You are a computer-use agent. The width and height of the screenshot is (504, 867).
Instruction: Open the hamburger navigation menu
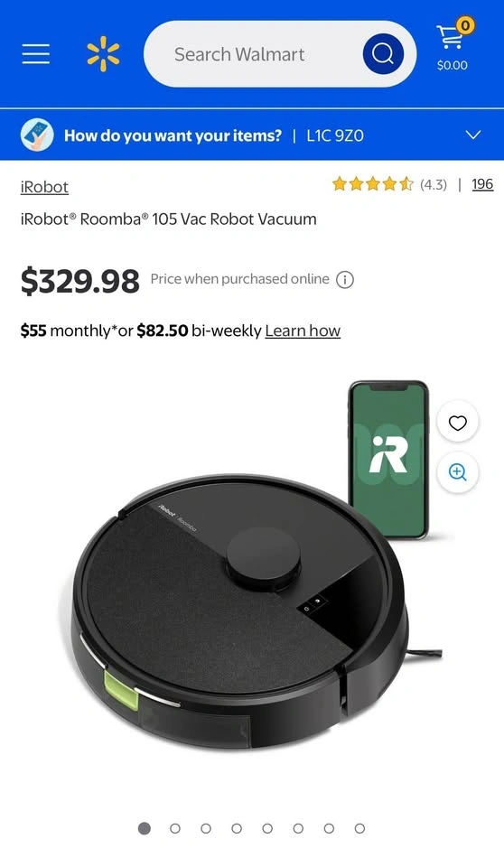36,54
